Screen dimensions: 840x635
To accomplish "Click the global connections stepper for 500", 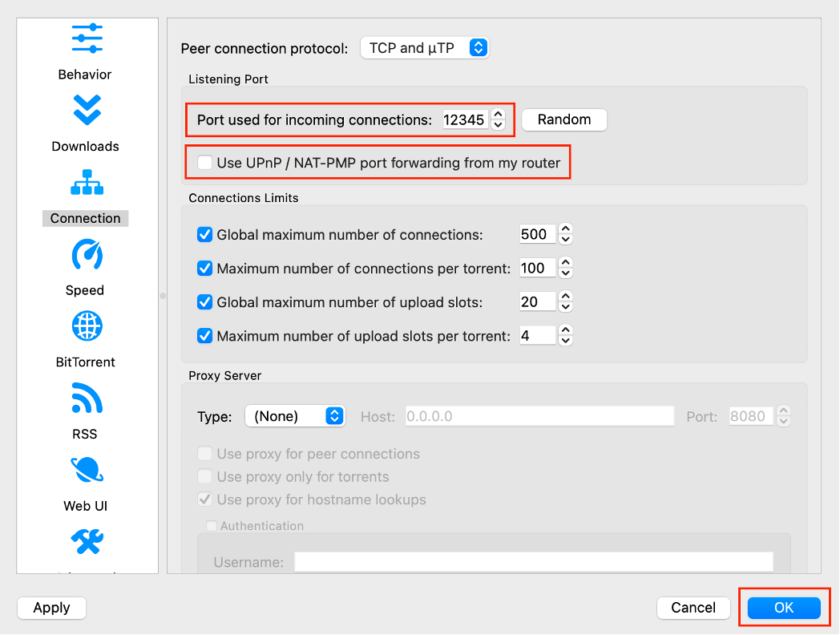I will [566, 233].
